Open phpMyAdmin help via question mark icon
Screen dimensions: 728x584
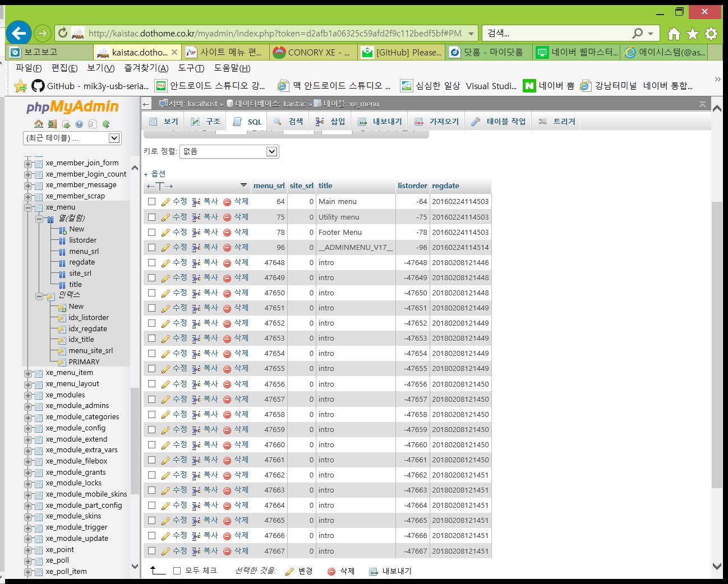tap(79, 123)
